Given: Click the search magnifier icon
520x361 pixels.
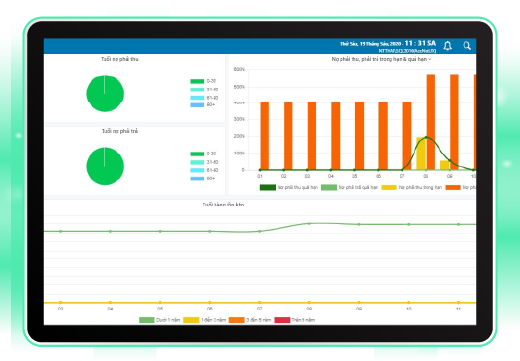Looking at the screenshot, I should coord(467,46).
